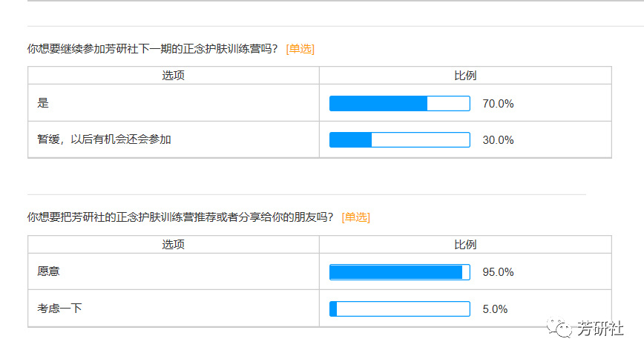Click the 芳研社 watermark text
644x356 pixels.
pyautogui.click(x=600, y=328)
